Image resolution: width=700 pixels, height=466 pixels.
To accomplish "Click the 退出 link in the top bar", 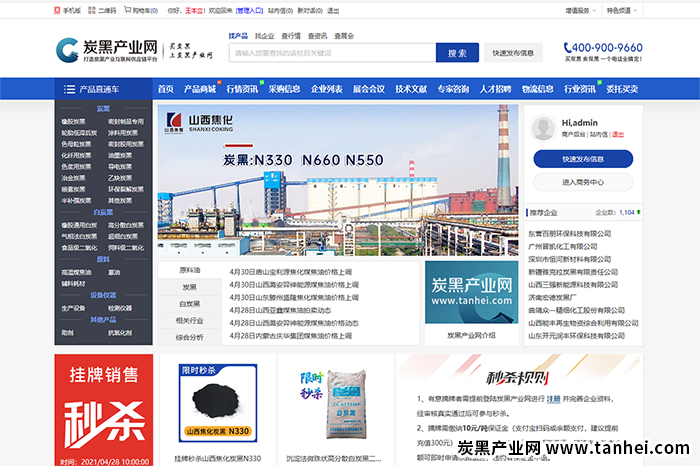I will coord(333,10).
